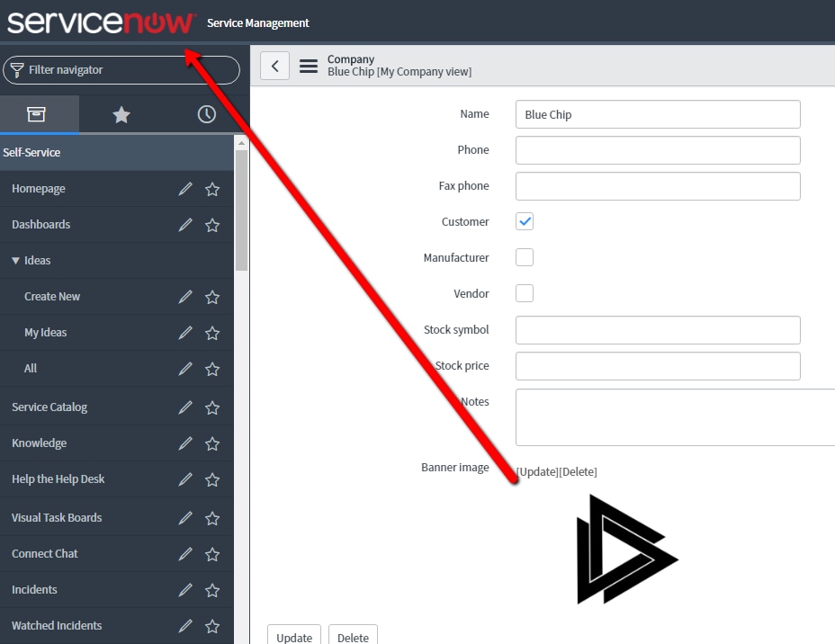Open the All ideas module

click(31, 368)
